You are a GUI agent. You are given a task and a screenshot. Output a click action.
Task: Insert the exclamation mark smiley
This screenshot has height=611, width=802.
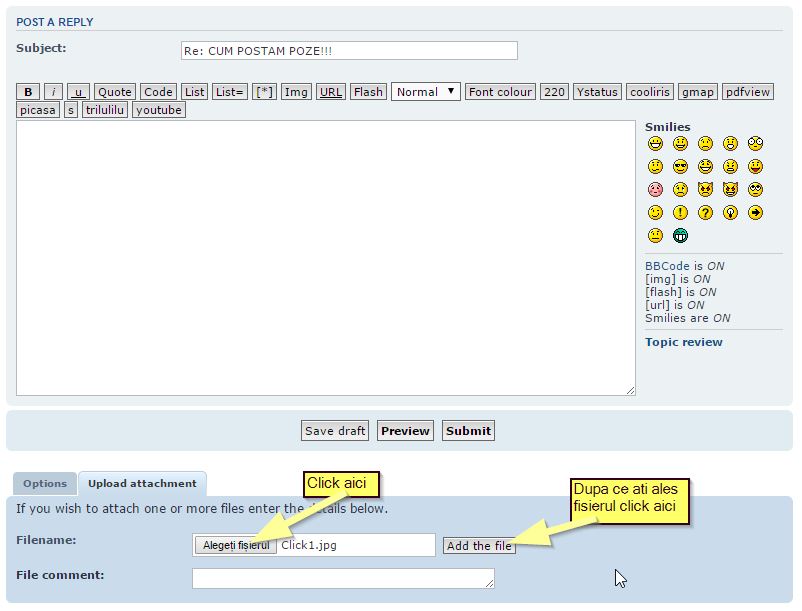tap(680, 213)
